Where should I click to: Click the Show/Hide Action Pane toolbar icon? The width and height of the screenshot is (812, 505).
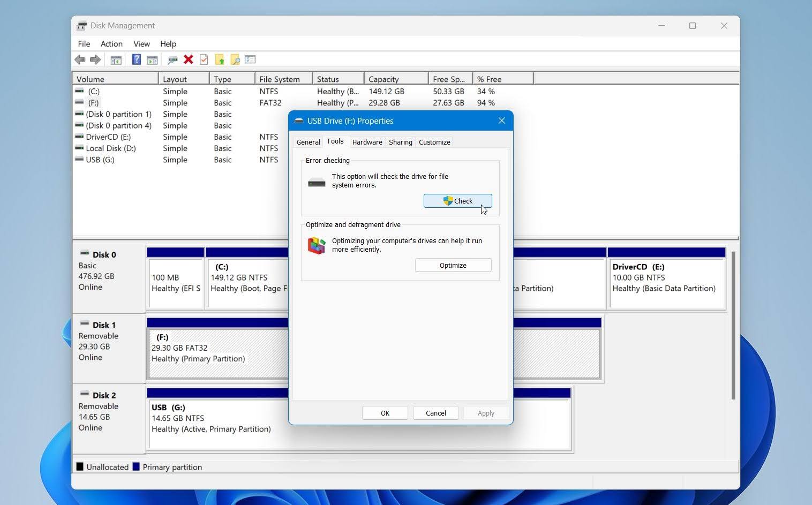pos(152,59)
